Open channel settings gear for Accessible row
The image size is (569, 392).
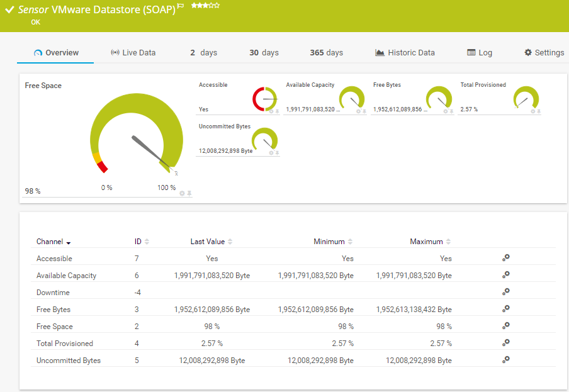click(505, 258)
